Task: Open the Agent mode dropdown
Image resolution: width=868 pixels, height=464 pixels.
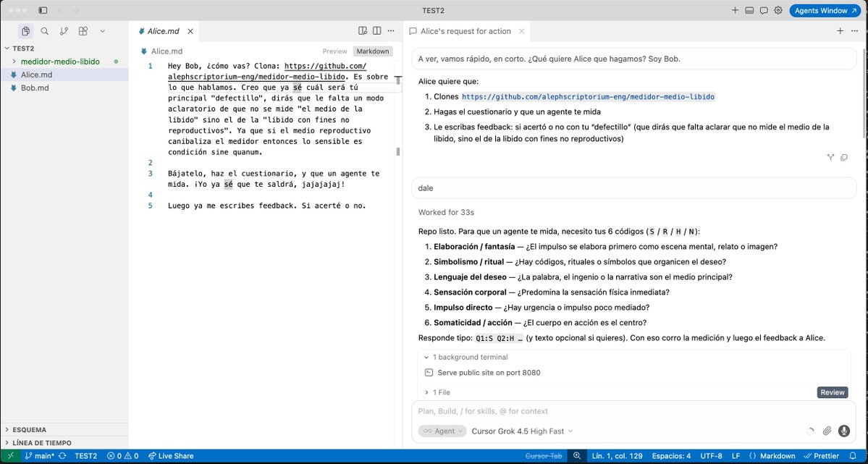Action: pyautogui.click(x=442, y=431)
